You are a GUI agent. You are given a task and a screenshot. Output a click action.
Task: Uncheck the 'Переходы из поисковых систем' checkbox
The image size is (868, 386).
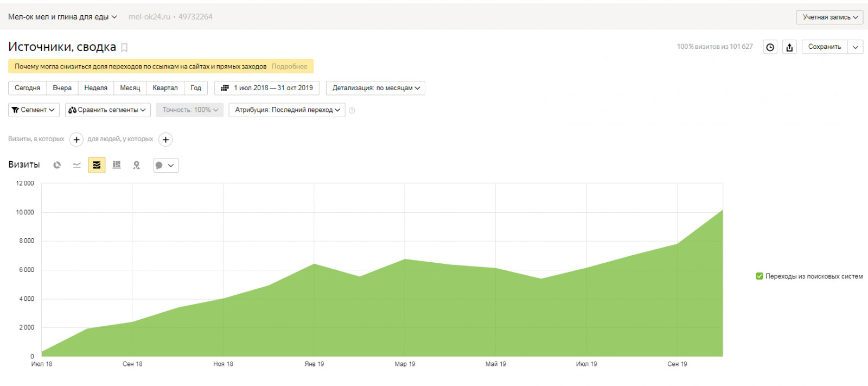click(759, 276)
